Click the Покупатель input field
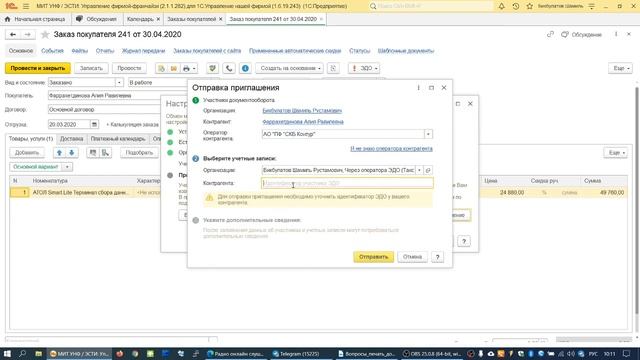The image size is (640, 360). (x=104, y=96)
